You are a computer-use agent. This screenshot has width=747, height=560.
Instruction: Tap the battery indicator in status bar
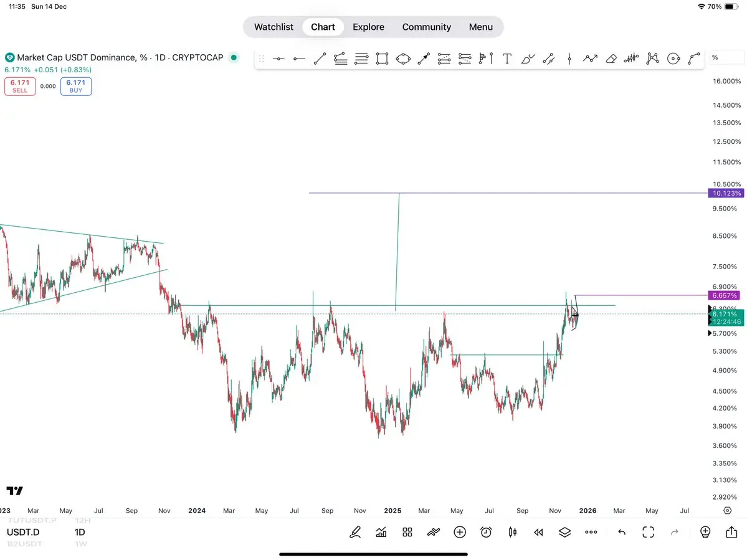[x=731, y=7]
